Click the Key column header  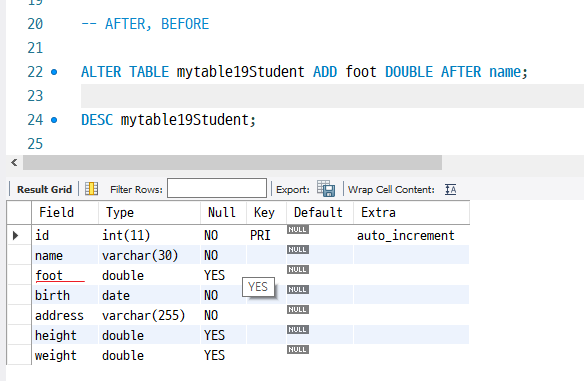[x=266, y=213]
